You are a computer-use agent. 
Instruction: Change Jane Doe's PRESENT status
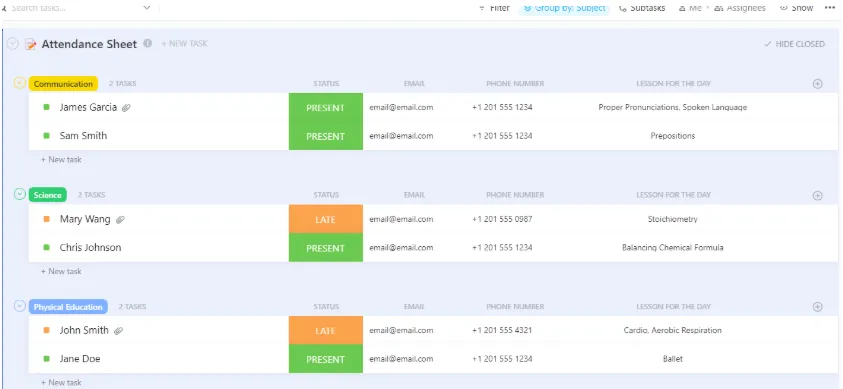326,359
